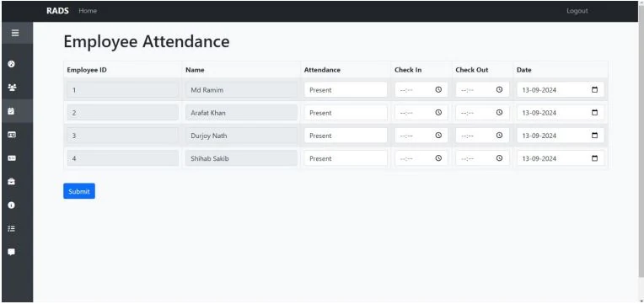Image resolution: width=644 pixels, height=304 pixels.
Task: Click the Employee ID field showing 2
Action: [122, 112]
